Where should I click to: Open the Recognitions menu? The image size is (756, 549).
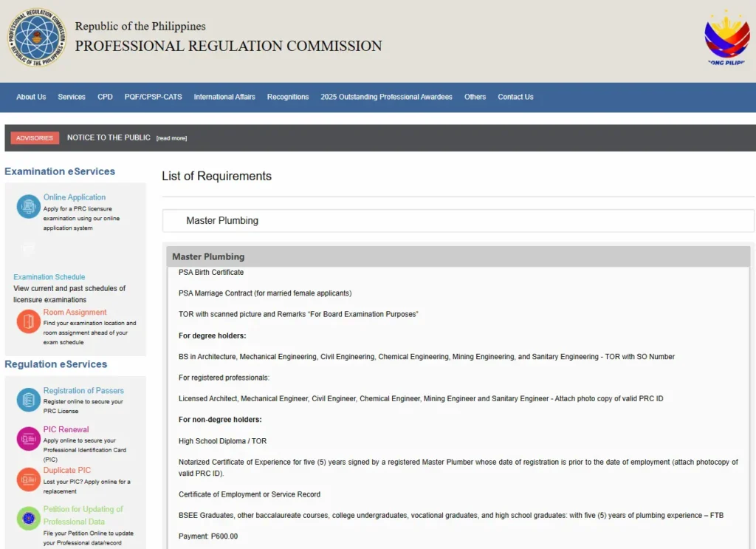288,97
